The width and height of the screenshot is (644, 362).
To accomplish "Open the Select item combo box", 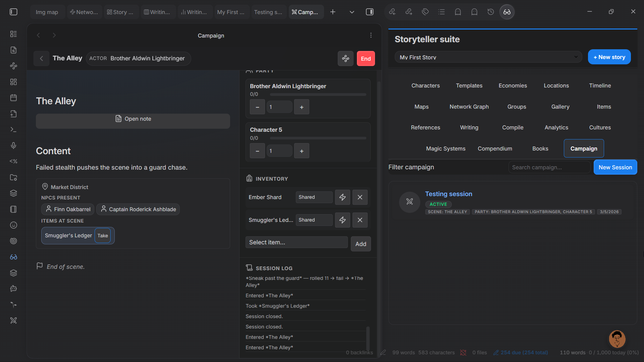I will pos(297,242).
